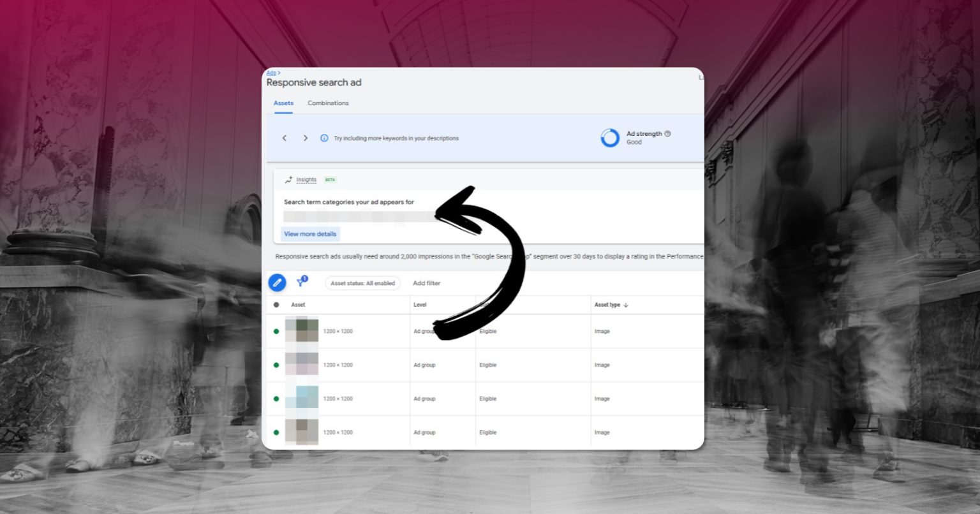Open the third image asset thumbnail
The image size is (980, 514).
tap(302, 399)
